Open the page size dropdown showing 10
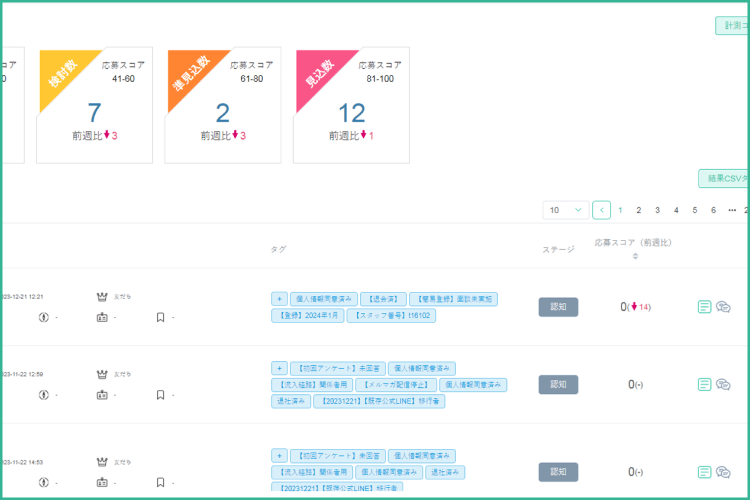The width and height of the screenshot is (750, 500). (565, 210)
